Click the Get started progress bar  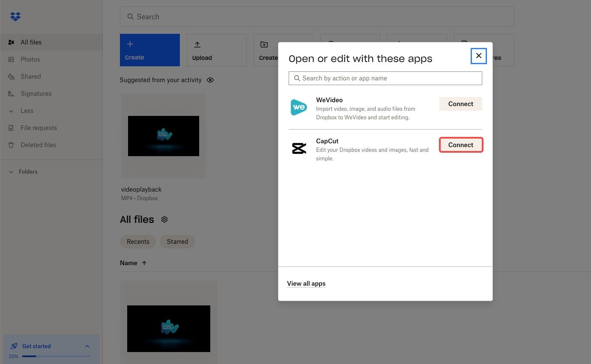[x=57, y=356]
